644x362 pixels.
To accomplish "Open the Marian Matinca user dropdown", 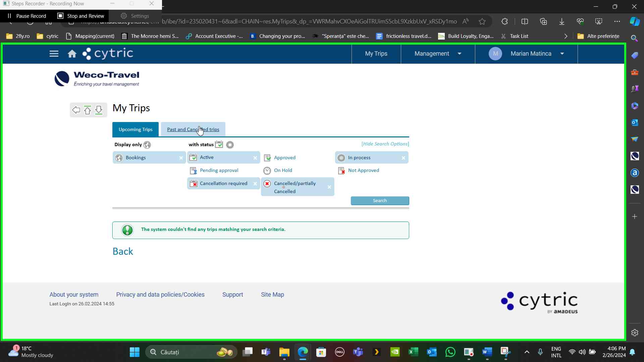I will pyautogui.click(x=531, y=54).
